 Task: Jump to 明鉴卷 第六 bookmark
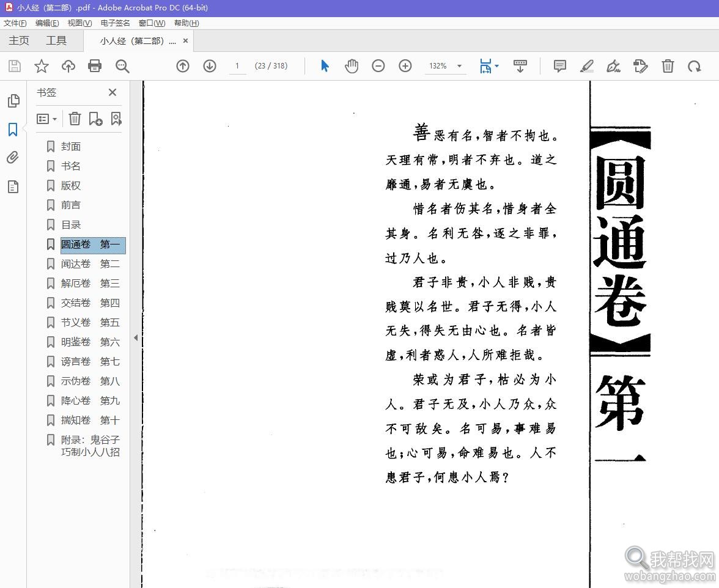pyautogui.click(x=90, y=342)
